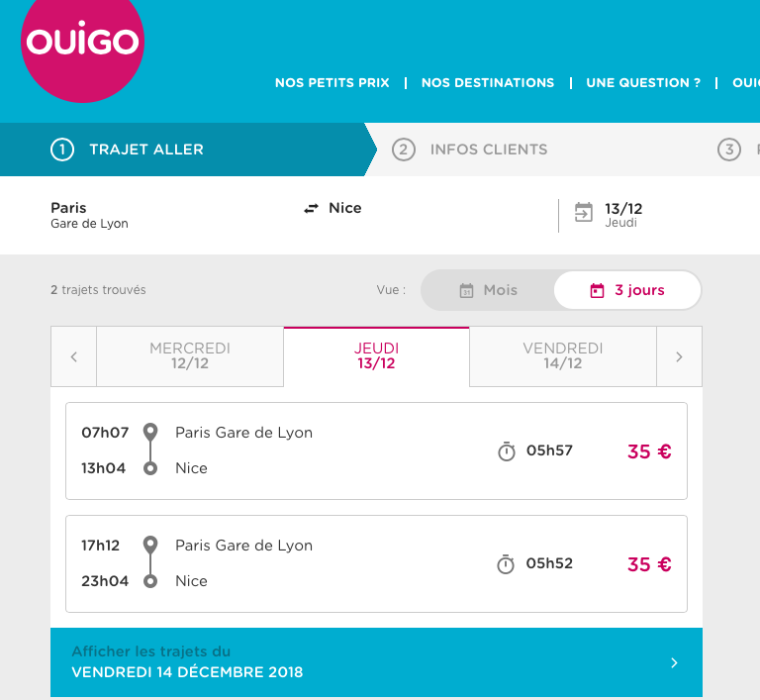Screen dimensions: 760x700
Task: Open Une Question ? link
Action: (x=643, y=83)
